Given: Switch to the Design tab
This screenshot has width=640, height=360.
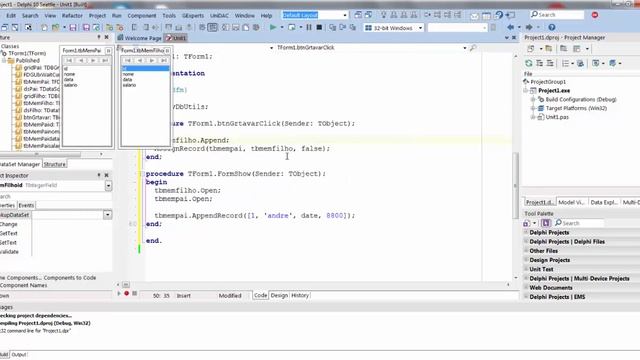Looking at the screenshot, I should point(279,295).
